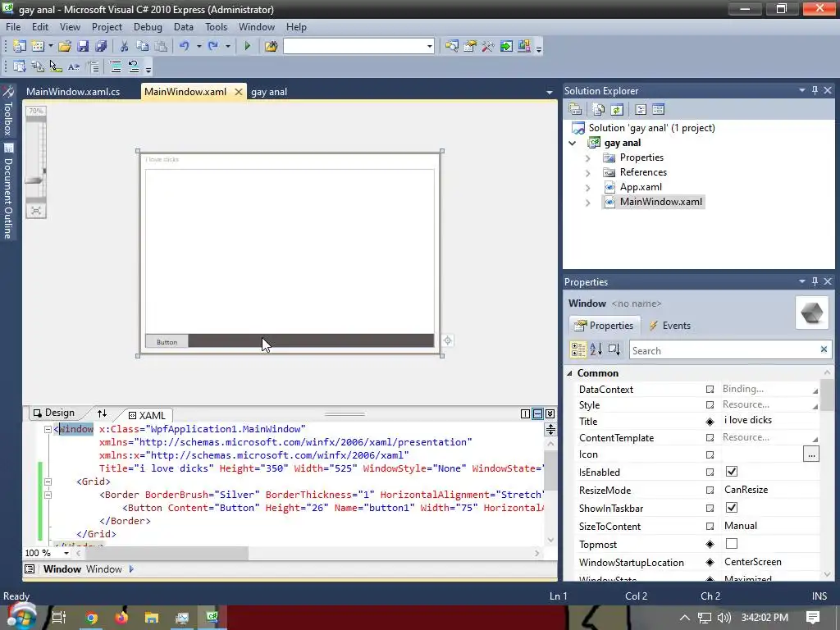The width and height of the screenshot is (840, 630).
Task: Open the Document Outline side tab
Action: point(7,191)
